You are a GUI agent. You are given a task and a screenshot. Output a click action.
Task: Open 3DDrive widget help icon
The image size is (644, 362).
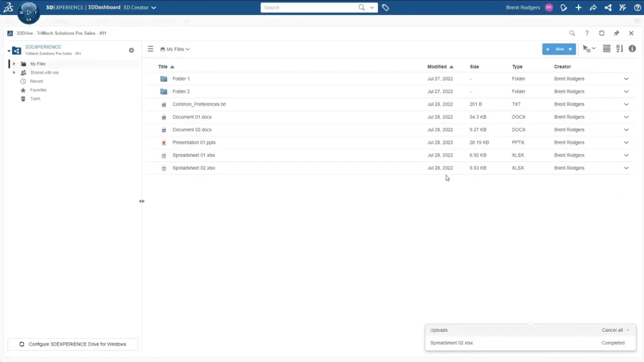[587, 33]
